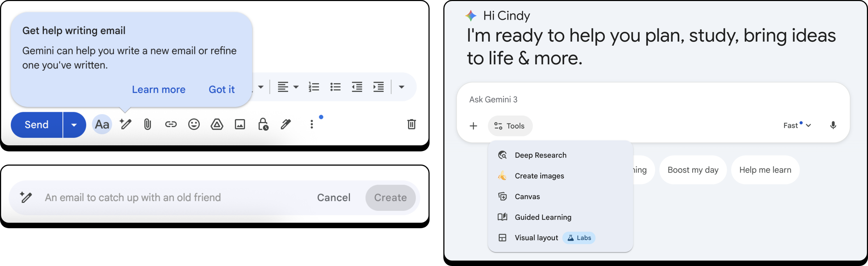This screenshot has height=266, width=868.
Task: Open the Tools menu button
Action: point(510,126)
